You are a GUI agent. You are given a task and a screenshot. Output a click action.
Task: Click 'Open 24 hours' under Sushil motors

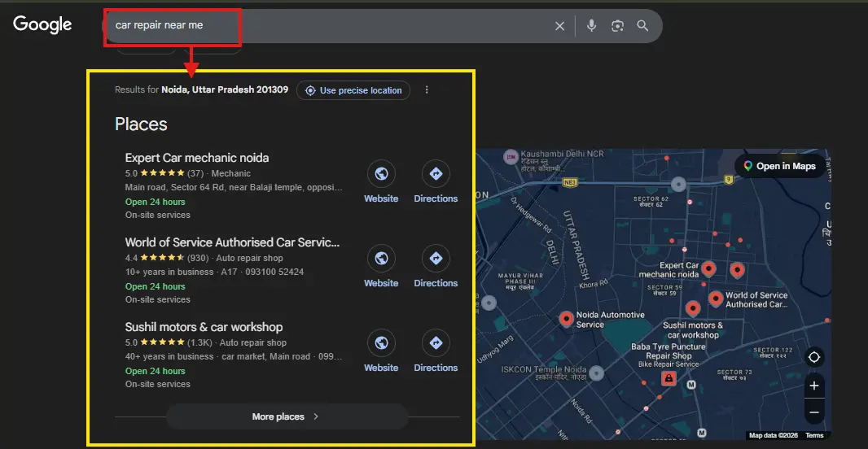(155, 371)
